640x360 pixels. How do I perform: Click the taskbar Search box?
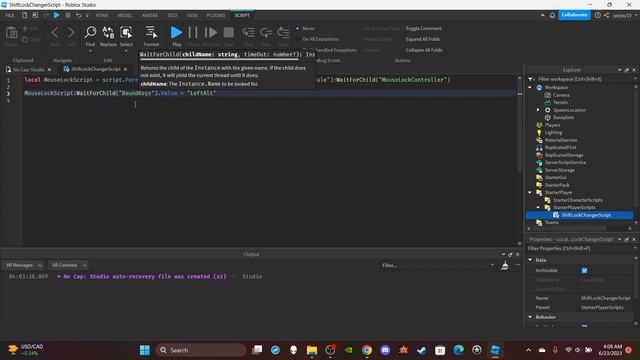[x=201, y=350]
